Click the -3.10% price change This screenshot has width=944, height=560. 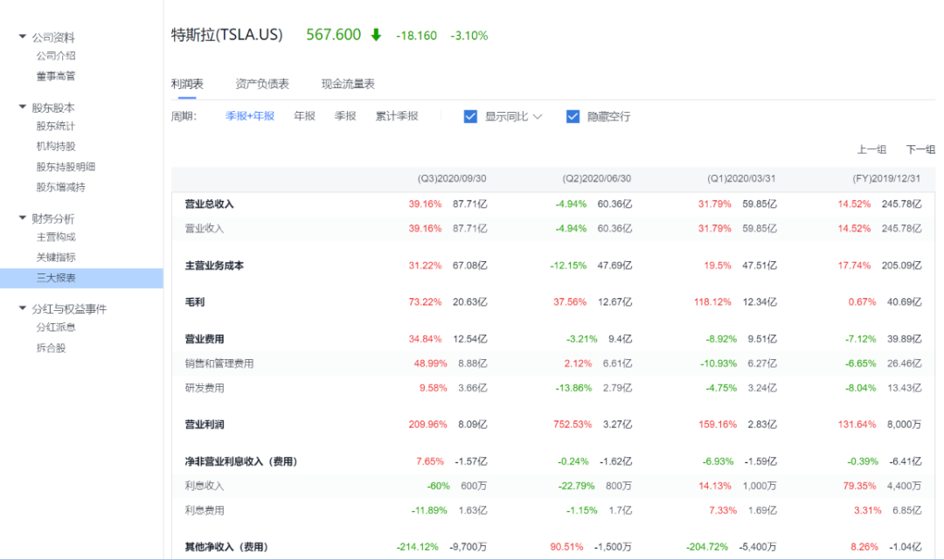coord(469,36)
